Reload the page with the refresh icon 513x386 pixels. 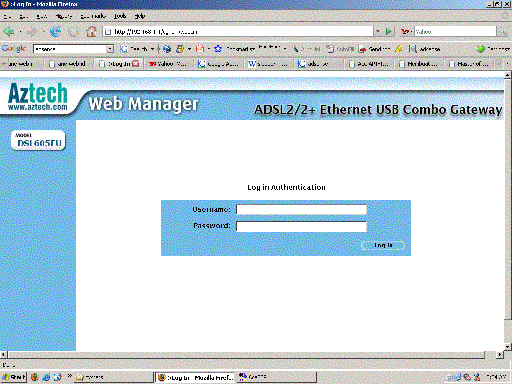[56, 32]
